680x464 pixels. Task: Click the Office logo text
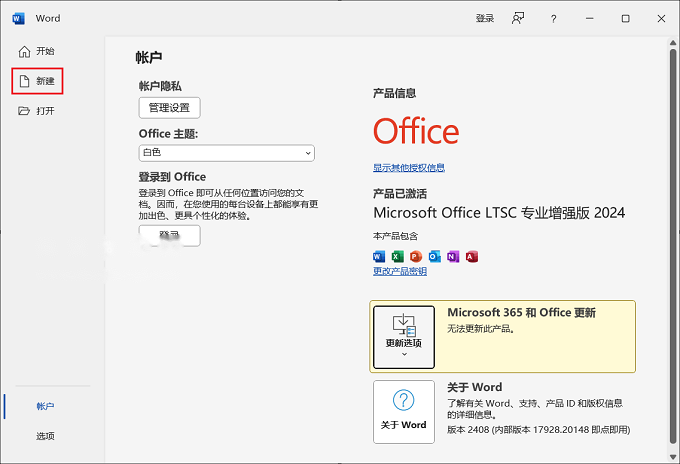coord(416,131)
